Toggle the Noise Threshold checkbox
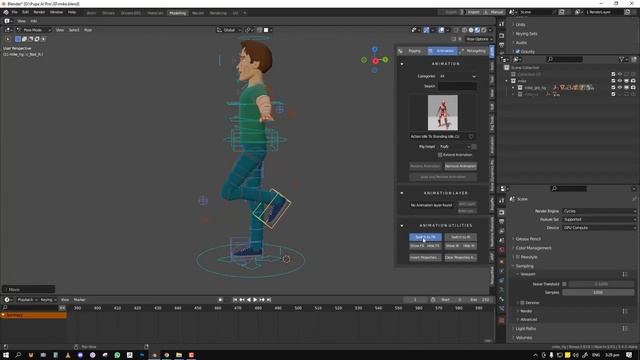 point(564,284)
